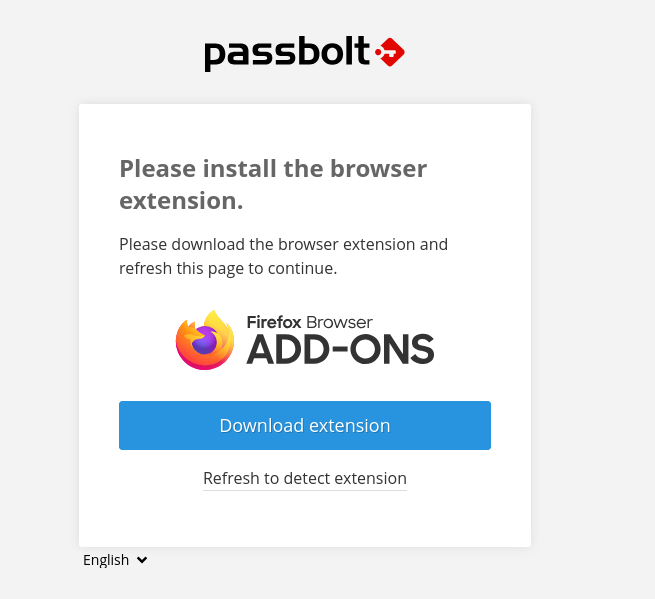Image resolution: width=655 pixels, height=599 pixels.
Task: Click the red passbolt key icon
Action: coord(389,51)
